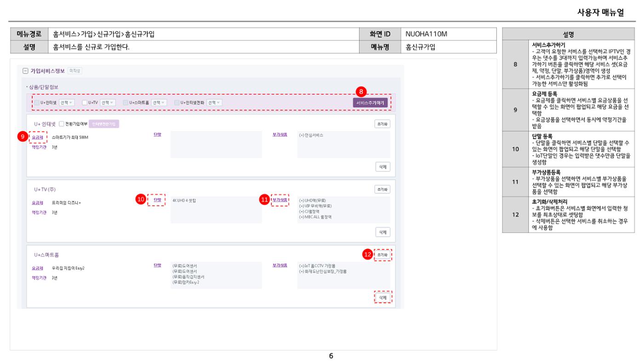
Task: Open the 부가상품 link in U+스마트홈
Action: coord(280,265)
